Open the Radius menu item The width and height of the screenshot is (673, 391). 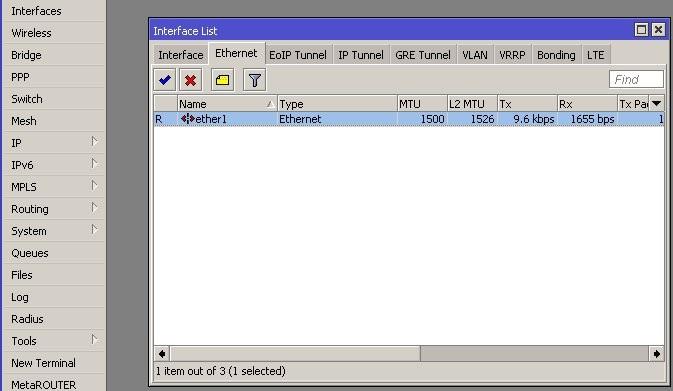(x=54, y=319)
